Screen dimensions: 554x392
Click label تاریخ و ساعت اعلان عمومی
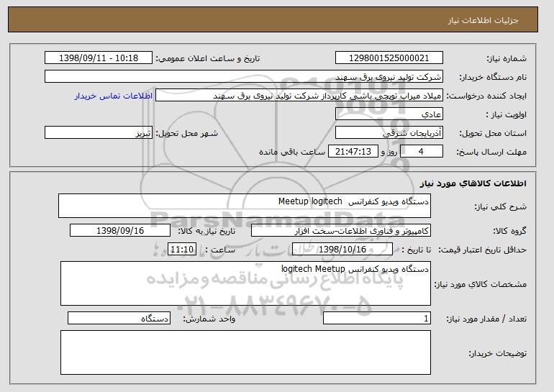click(208, 58)
